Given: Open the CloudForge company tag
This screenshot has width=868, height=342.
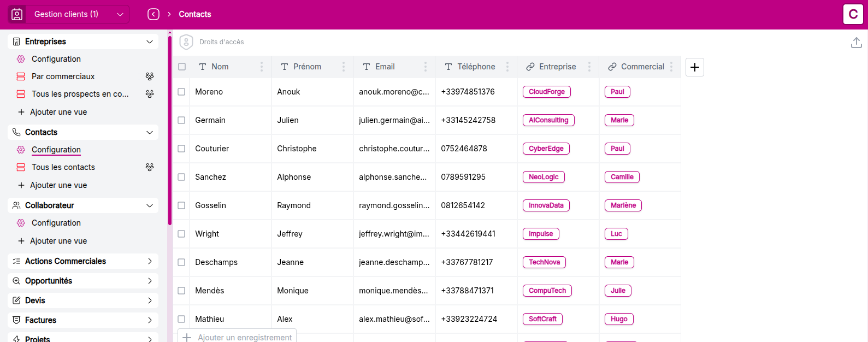Looking at the screenshot, I should click(547, 92).
